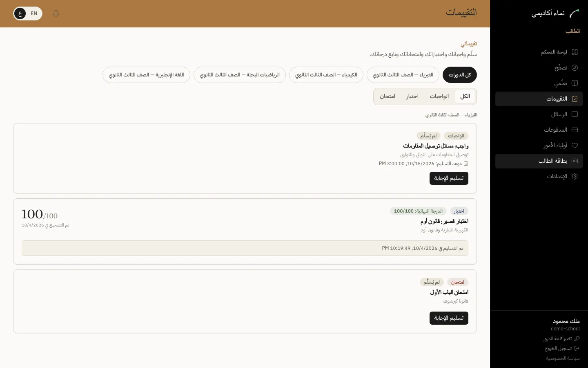This screenshot has width=588, height=368.
Task: Click the dashboard grid icon in sidebar
Action: click(575, 52)
